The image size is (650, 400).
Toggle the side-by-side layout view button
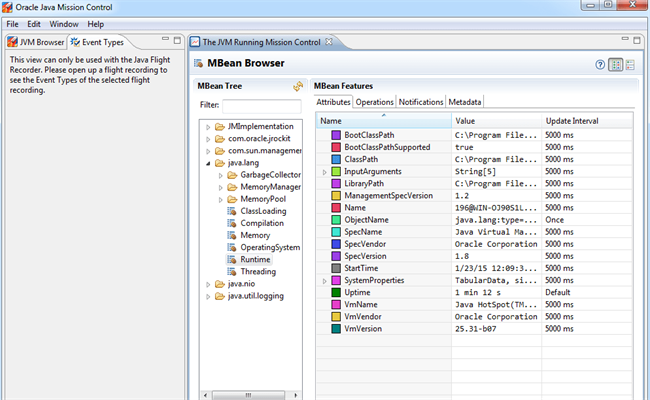(616, 65)
